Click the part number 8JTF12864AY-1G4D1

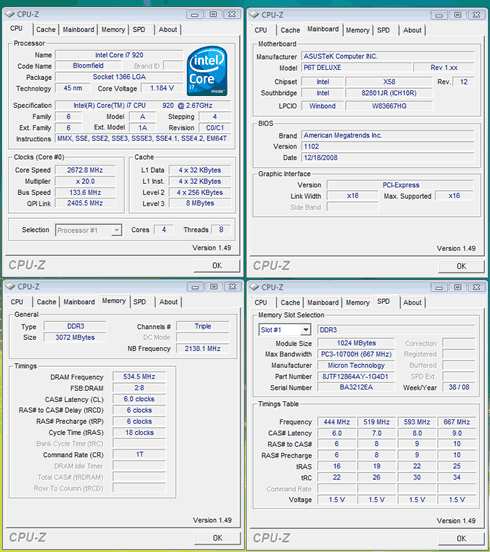356,377
